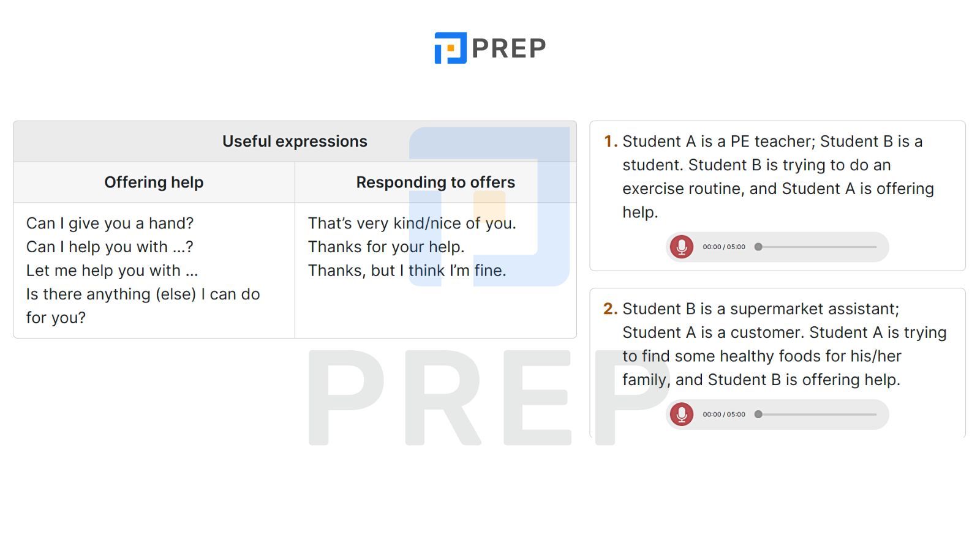980x551 pixels.
Task: Click the 'Offering help' column header
Action: (154, 182)
